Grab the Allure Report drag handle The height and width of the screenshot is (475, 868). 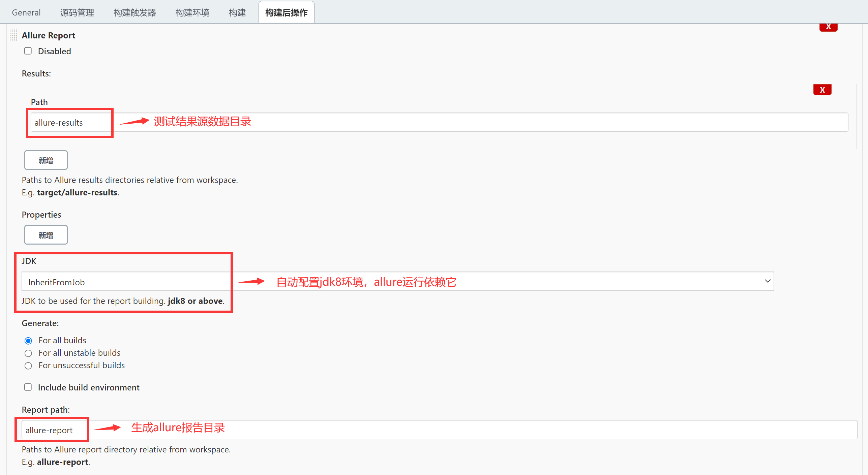tap(13, 35)
